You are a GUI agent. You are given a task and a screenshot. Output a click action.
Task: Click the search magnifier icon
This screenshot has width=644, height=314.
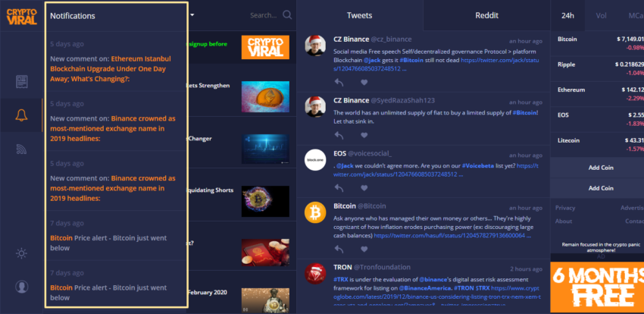pos(287,15)
